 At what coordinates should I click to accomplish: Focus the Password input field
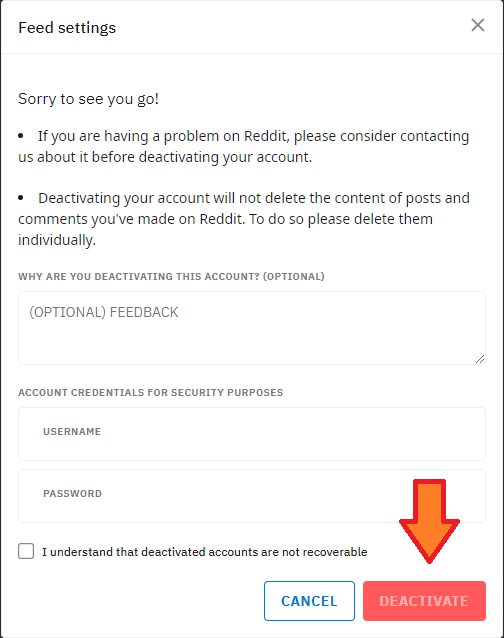pos(252,496)
